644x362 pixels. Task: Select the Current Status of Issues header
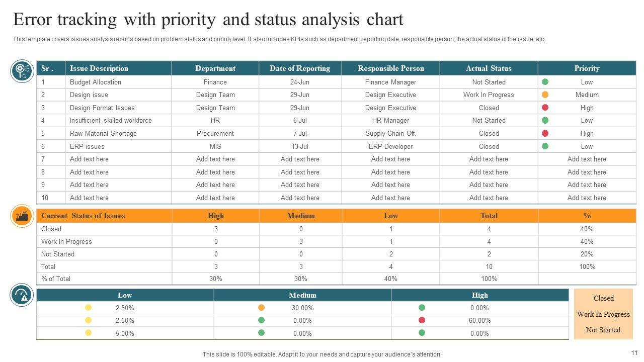point(83,216)
